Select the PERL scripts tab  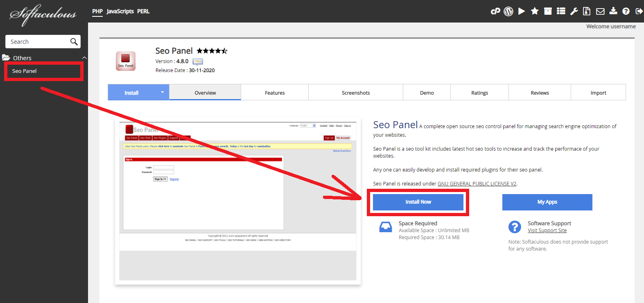point(143,11)
